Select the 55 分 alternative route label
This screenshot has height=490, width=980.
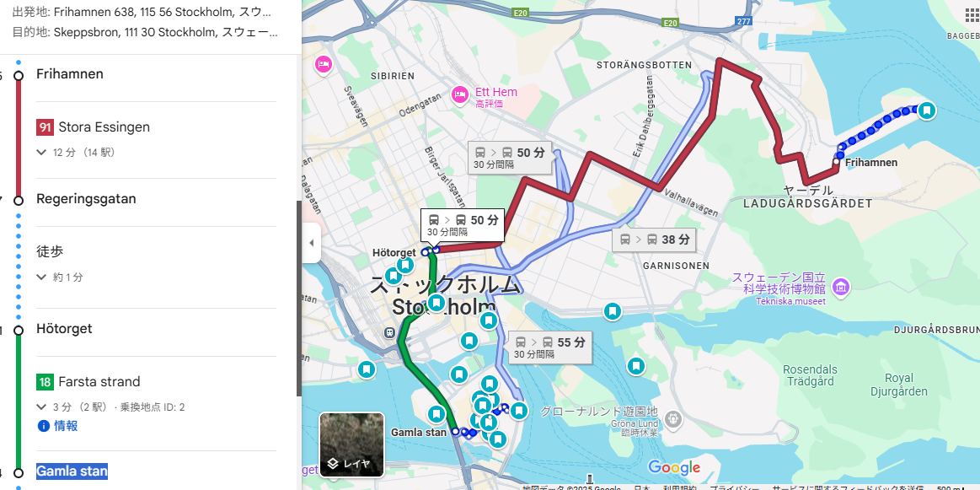pos(550,347)
